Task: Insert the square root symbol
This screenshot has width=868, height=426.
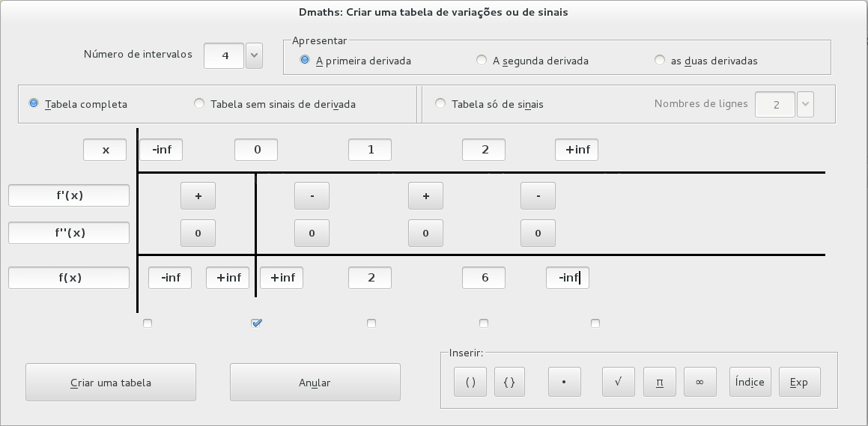Action: pos(619,382)
